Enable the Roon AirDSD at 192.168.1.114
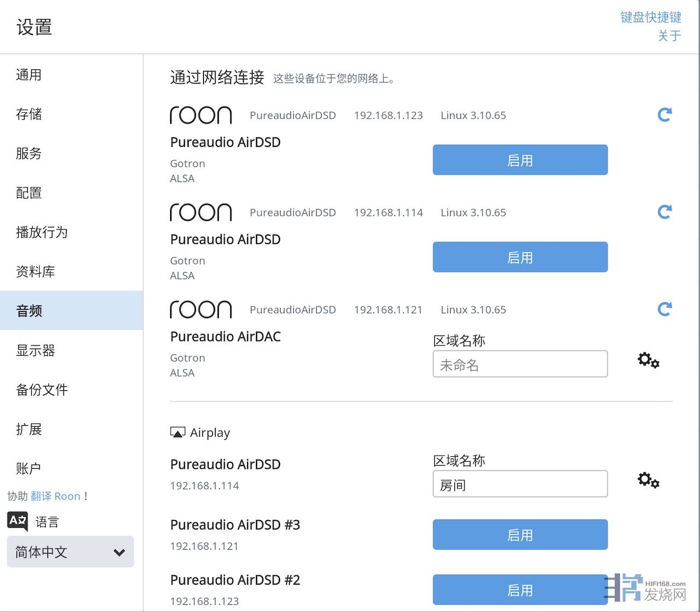The height and width of the screenshot is (612, 700). click(520, 257)
